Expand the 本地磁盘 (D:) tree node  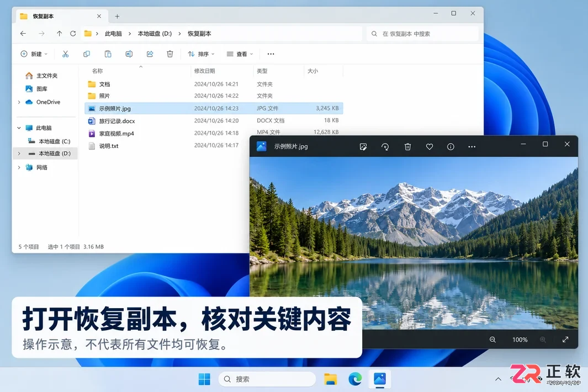coord(19,153)
